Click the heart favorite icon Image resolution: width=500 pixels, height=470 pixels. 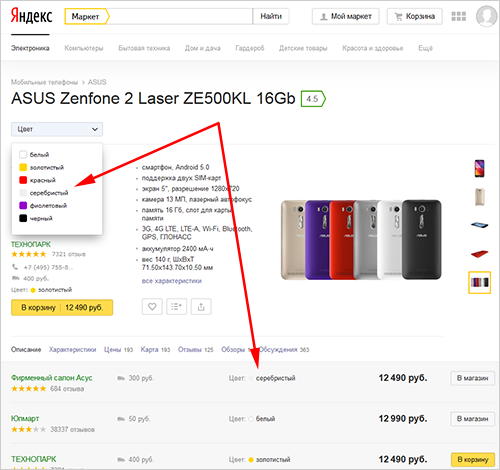pyautogui.click(x=152, y=307)
